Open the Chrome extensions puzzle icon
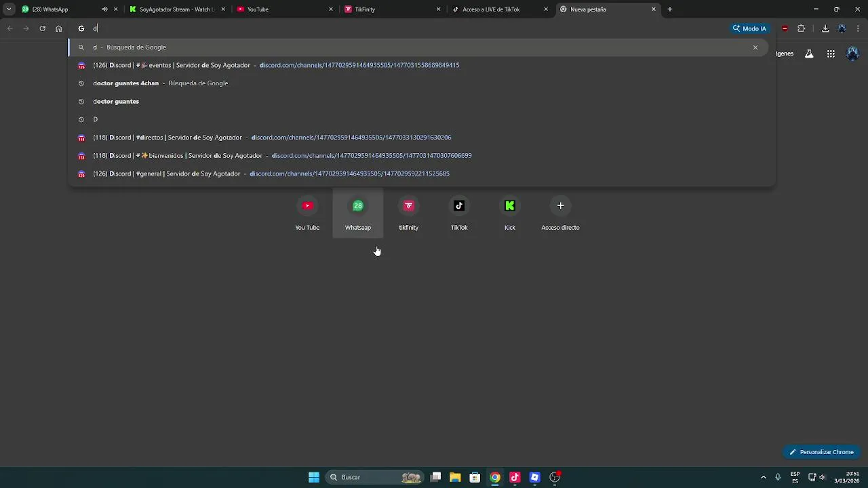868x488 pixels. pyautogui.click(x=802, y=28)
